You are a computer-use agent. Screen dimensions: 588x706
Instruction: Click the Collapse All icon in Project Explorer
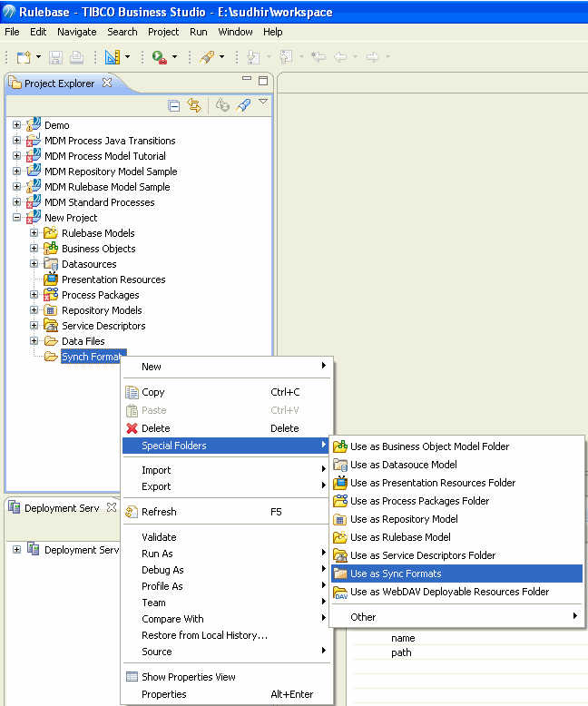click(x=174, y=106)
